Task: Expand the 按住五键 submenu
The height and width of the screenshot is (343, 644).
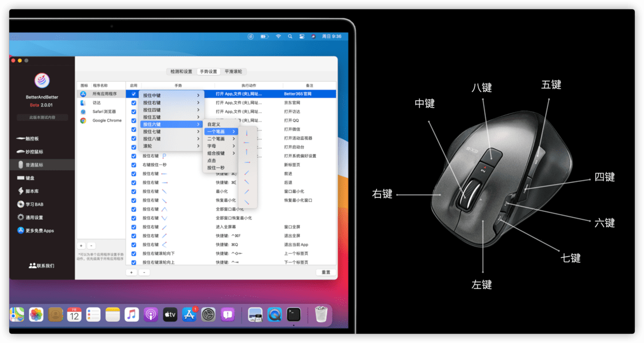Action: click(x=171, y=117)
